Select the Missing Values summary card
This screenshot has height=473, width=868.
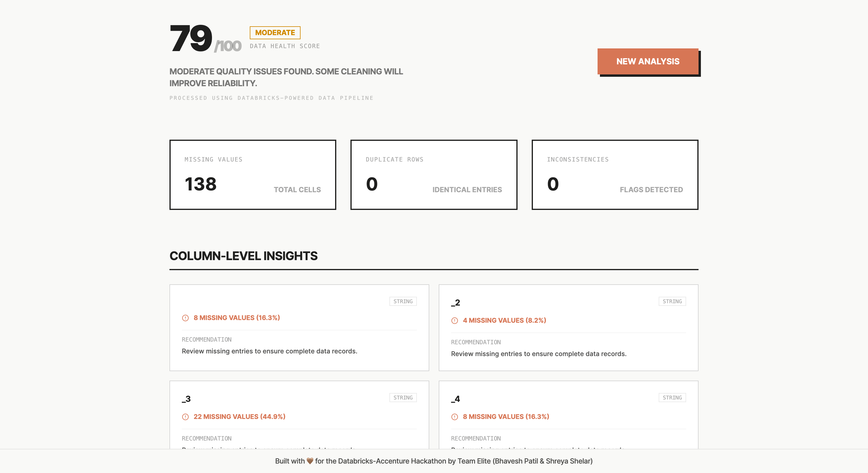[x=253, y=174]
